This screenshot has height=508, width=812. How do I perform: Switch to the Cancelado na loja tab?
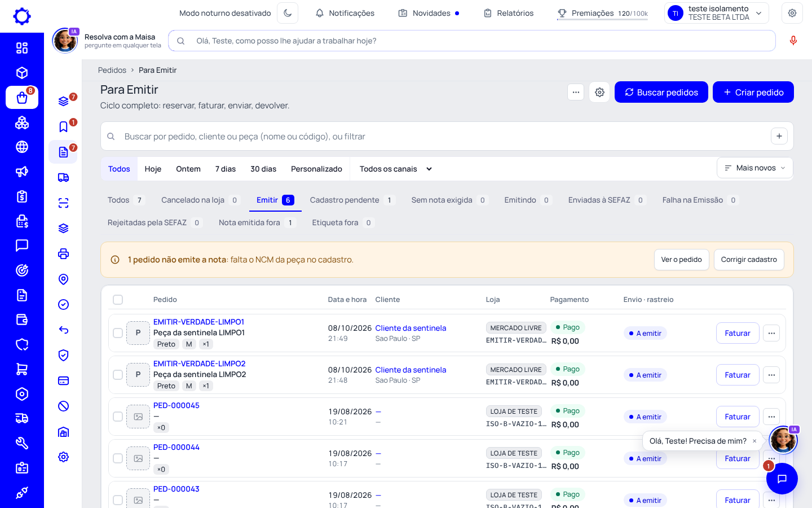[x=201, y=200]
